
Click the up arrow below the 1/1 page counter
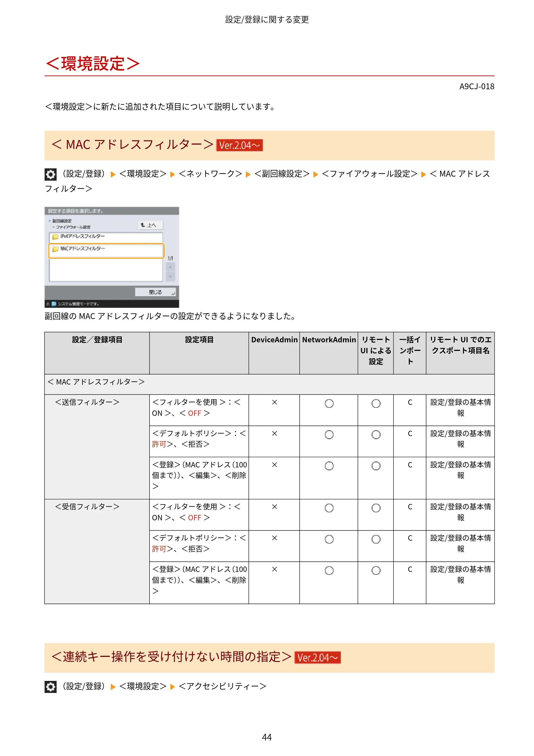click(x=170, y=267)
